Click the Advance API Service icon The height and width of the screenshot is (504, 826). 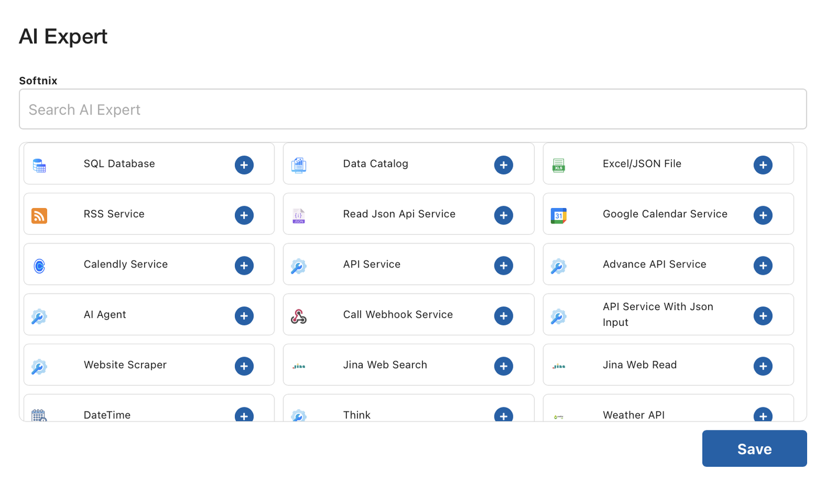point(558,266)
